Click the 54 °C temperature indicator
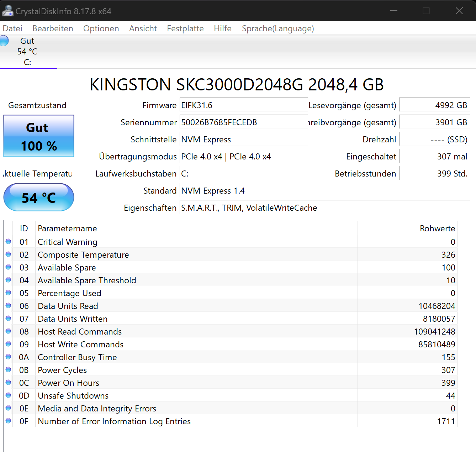The width and height of the screenshot is (476, 452). (x=38, y=197)
